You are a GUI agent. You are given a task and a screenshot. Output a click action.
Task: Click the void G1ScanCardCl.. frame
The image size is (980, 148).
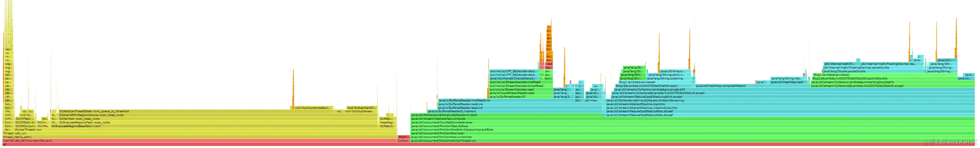(361, 108)
